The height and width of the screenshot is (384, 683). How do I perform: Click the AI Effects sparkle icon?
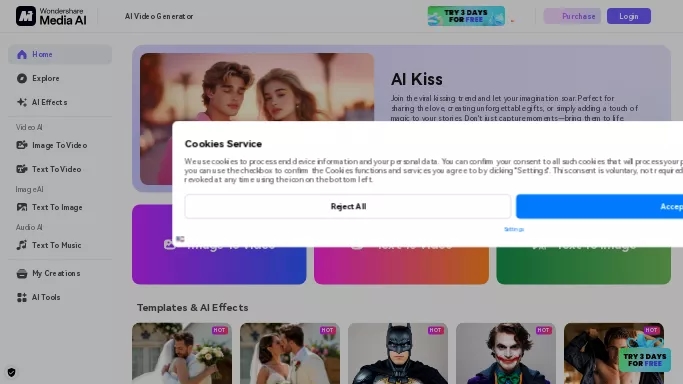pos(22,102)
